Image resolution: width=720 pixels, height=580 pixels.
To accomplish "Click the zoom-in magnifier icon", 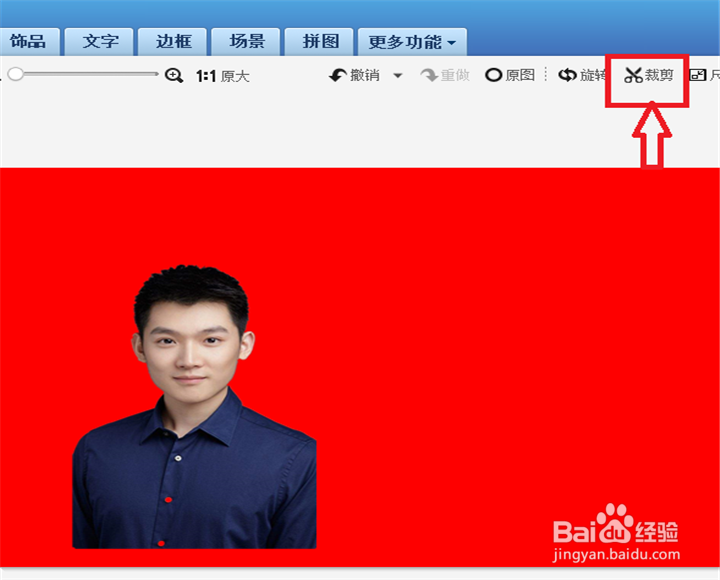I will (174, 75).
